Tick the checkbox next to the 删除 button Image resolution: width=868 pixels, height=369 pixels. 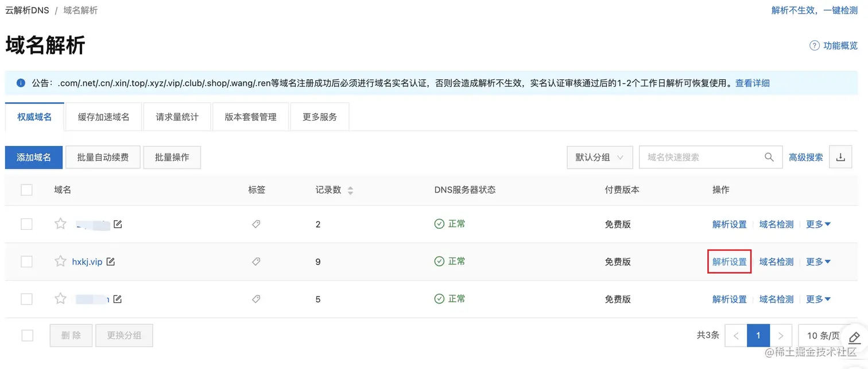[x=26, y=335]
